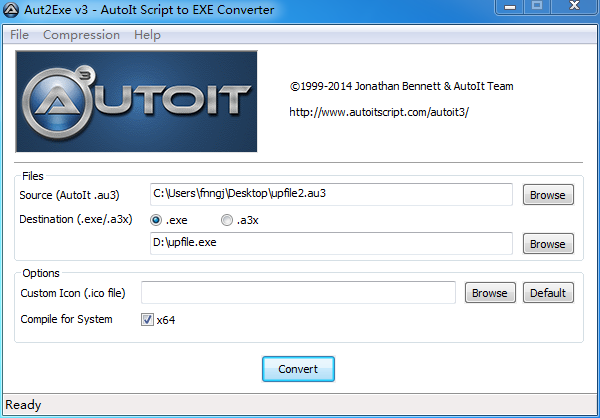Close the Aut2Exe window

pyautogui.click(x=574, y=8)
